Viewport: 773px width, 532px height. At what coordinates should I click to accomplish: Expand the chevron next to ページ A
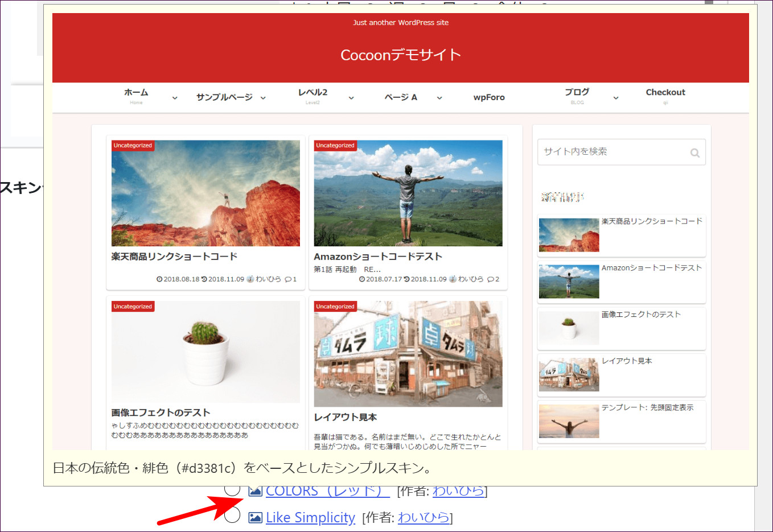[x=439, y=98]
